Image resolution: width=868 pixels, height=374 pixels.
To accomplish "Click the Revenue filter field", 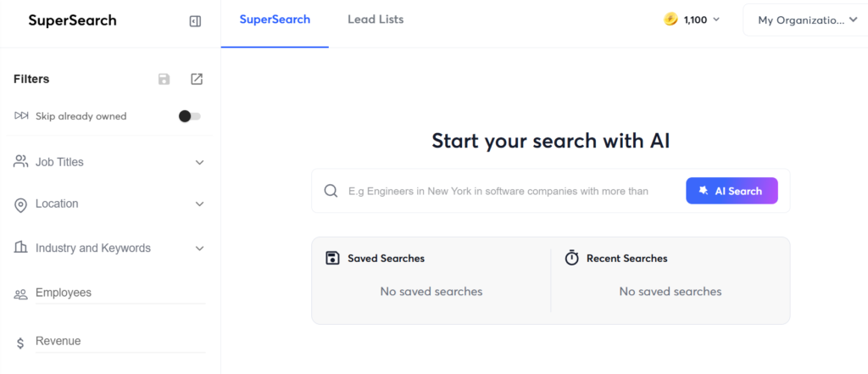I will coord(119,341).
